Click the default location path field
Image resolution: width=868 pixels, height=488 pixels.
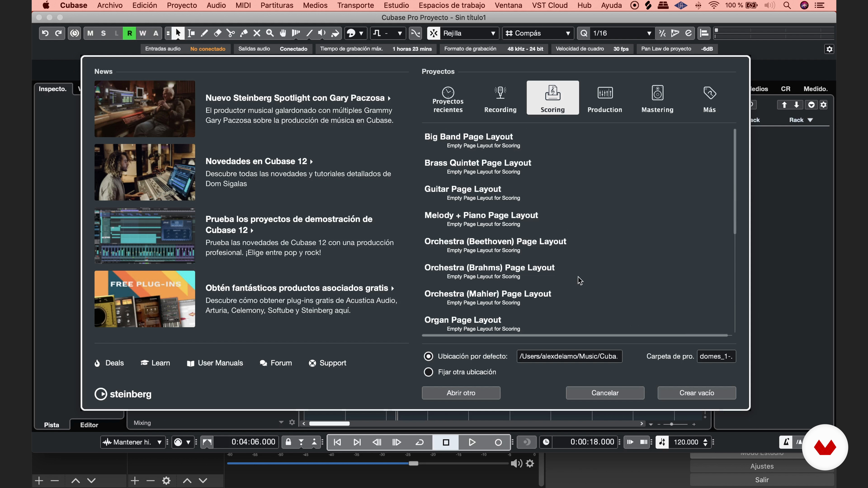click(569, 356)
